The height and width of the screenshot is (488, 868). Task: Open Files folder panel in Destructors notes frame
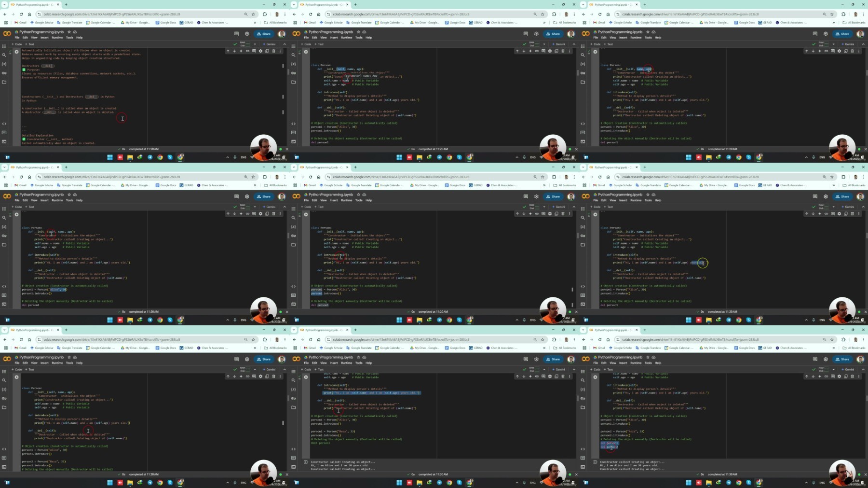tap(4, 82)
